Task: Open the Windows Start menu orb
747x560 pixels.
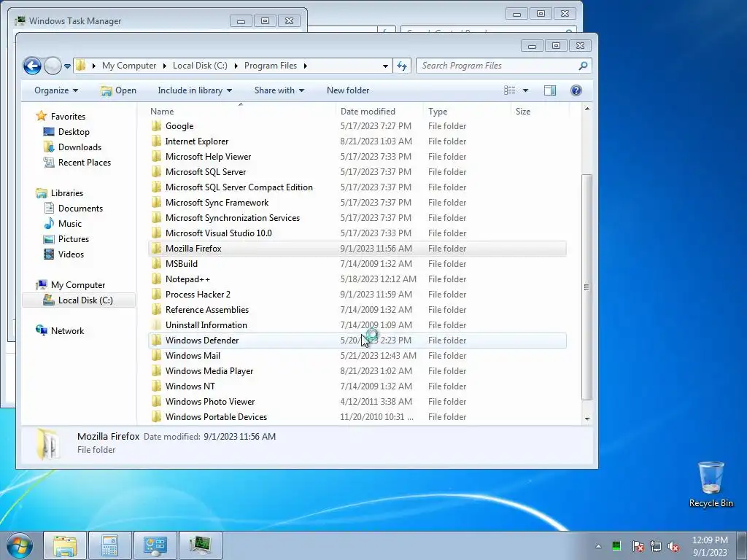Action: pos(19,546)
